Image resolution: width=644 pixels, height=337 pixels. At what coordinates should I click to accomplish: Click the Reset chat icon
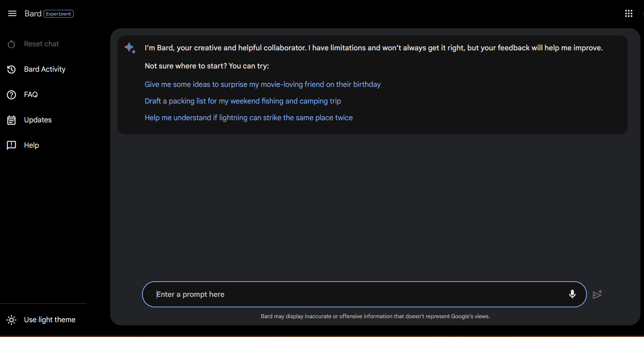11,44
